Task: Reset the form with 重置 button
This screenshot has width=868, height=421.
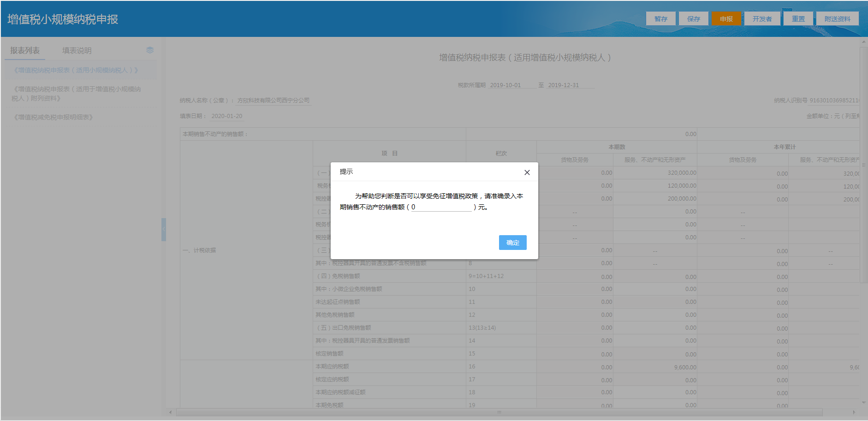Action: pyautogui.click(x=798, y=18)
